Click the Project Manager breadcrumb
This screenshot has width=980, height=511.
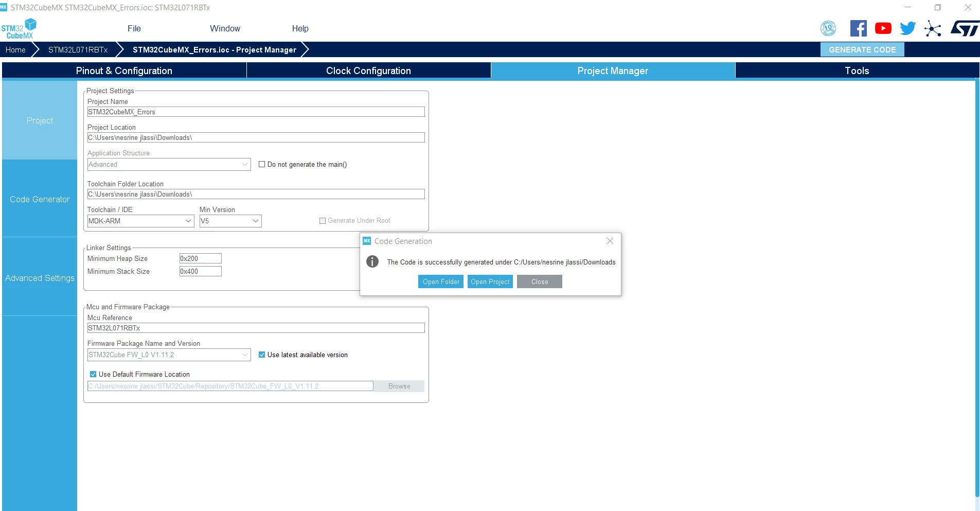pos(215,49)
